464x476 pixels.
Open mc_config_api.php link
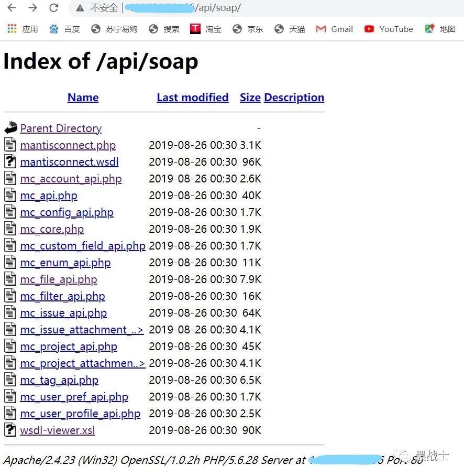coord(67,212)
